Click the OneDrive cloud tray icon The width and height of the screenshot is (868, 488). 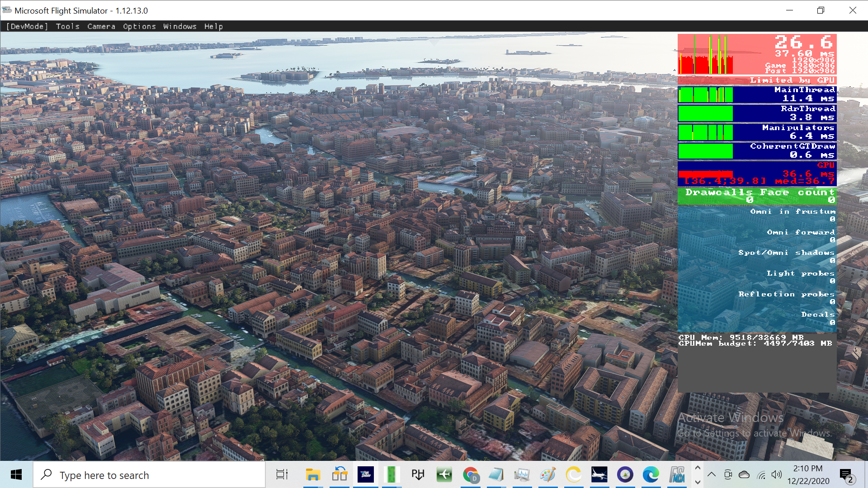pyautogui.click(x=744, y=474)
